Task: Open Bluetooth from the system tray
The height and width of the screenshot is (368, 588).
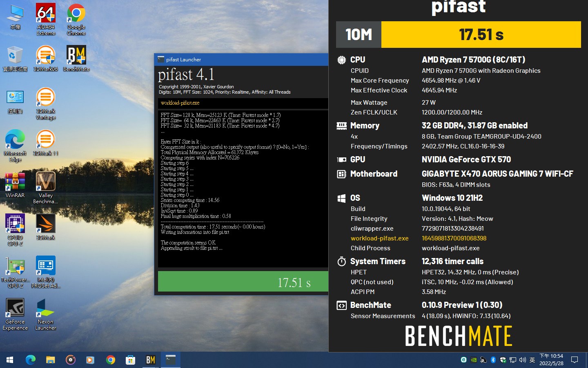Action: 493,360
